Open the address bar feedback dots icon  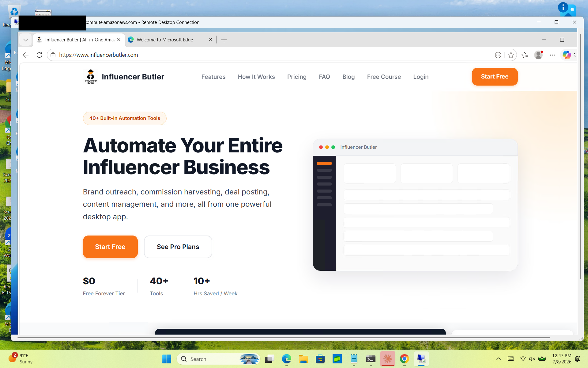pyautogui.click(x=498, y=55)
